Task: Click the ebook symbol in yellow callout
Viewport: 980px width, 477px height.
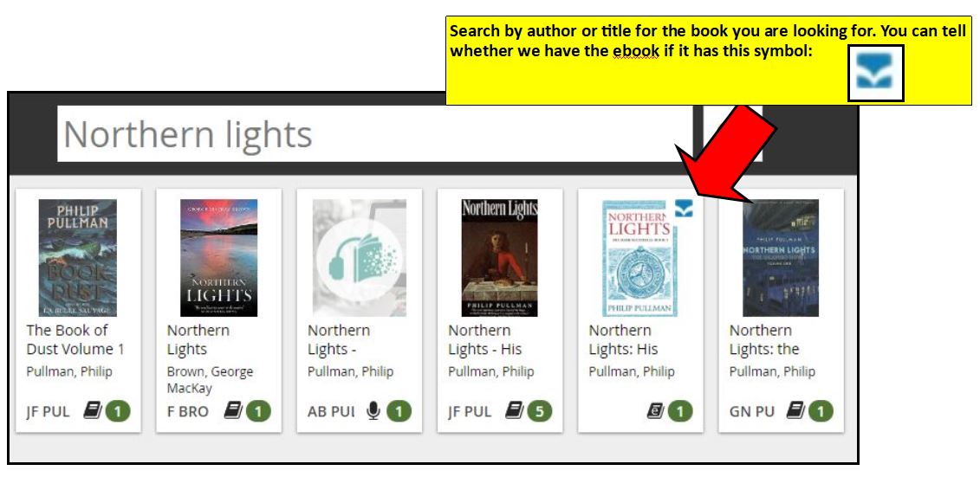Action: [x=876, y=73]
